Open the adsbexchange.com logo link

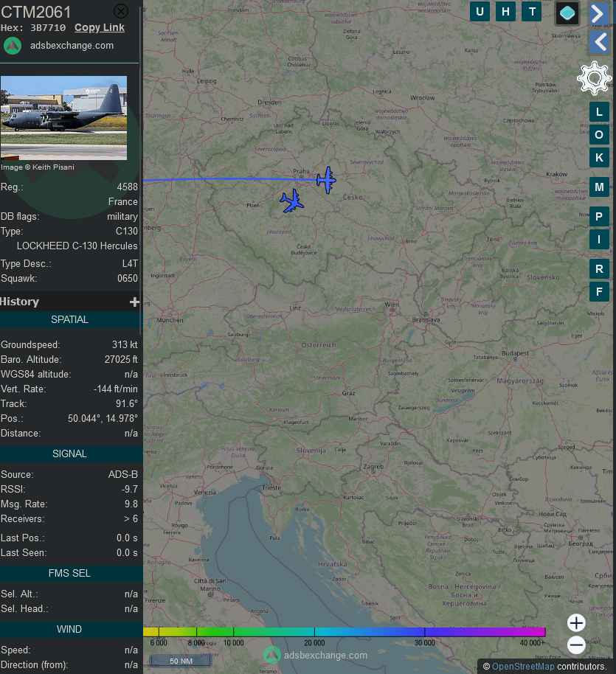click(13, 46)
